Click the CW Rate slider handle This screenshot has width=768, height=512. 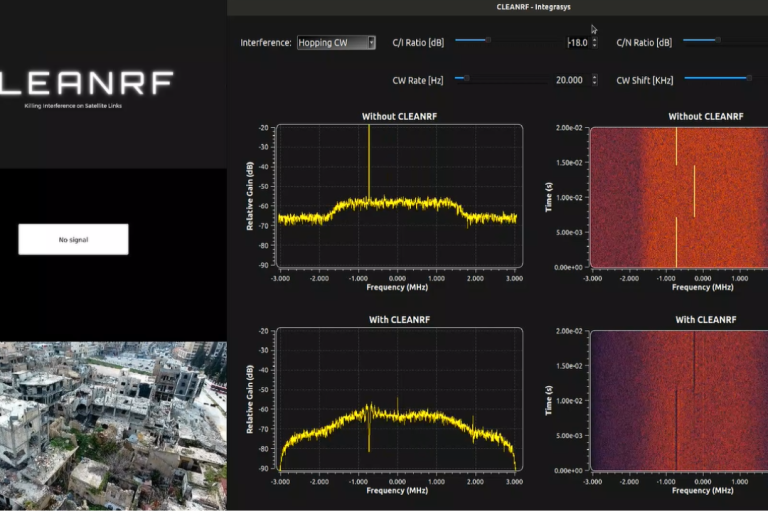466,78
